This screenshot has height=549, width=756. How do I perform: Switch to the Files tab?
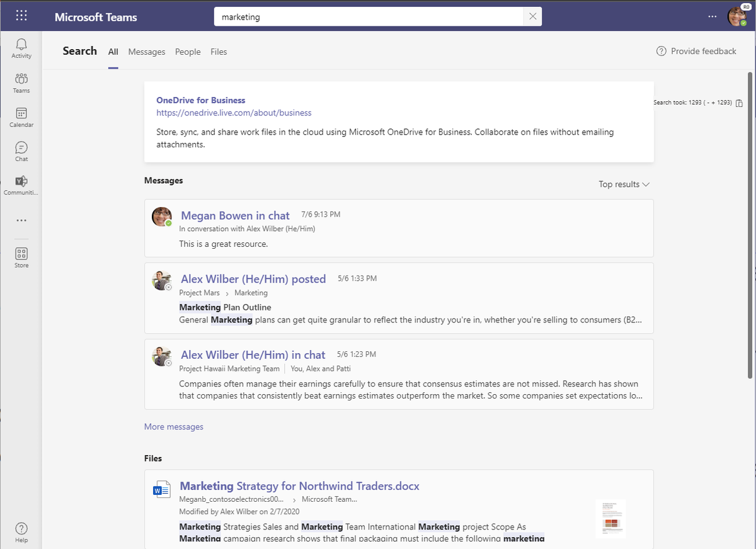point(219,52)
